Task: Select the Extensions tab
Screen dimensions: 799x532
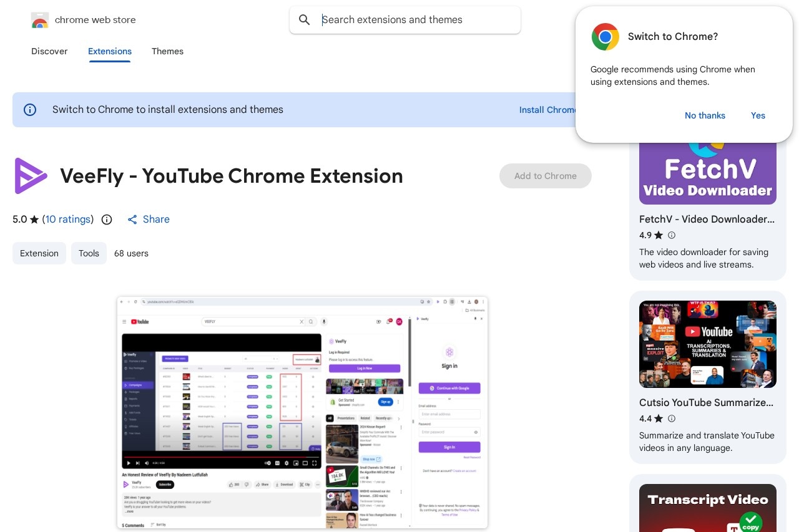Action: tap(110, 51)
